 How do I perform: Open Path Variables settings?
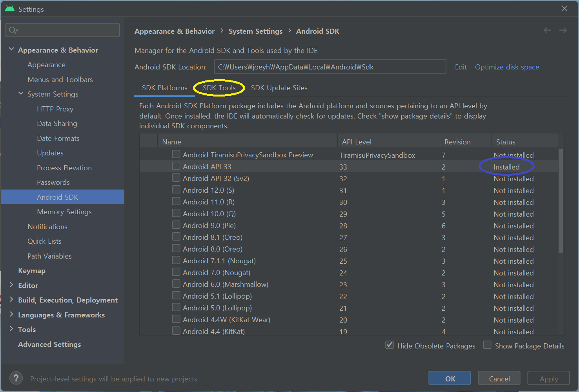tap(49, 256)
